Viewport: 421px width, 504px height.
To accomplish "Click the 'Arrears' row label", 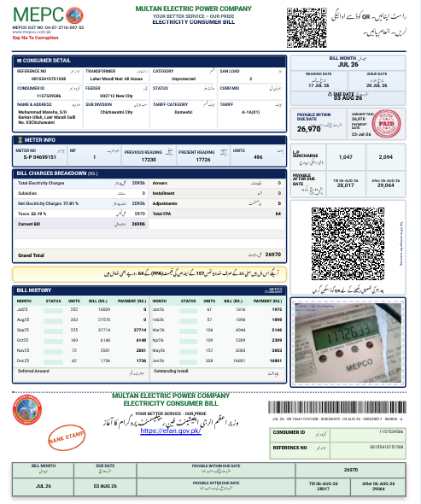I will tap(160, 183).
